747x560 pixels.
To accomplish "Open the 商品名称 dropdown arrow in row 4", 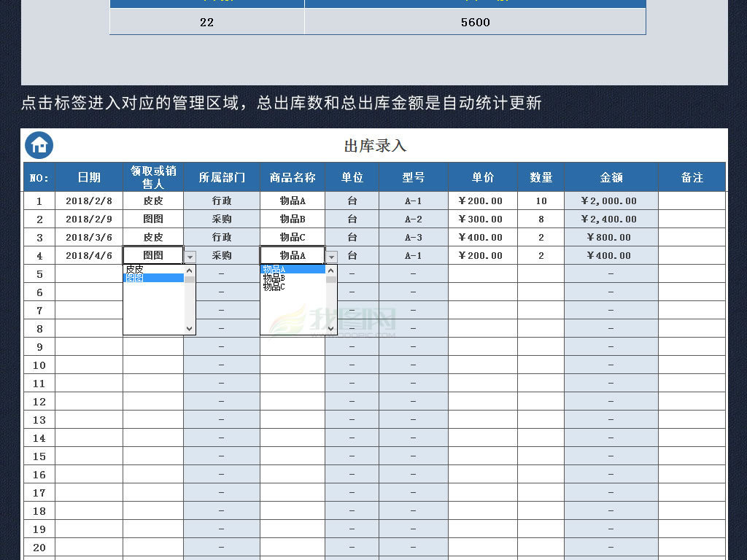I will [332, 255].
